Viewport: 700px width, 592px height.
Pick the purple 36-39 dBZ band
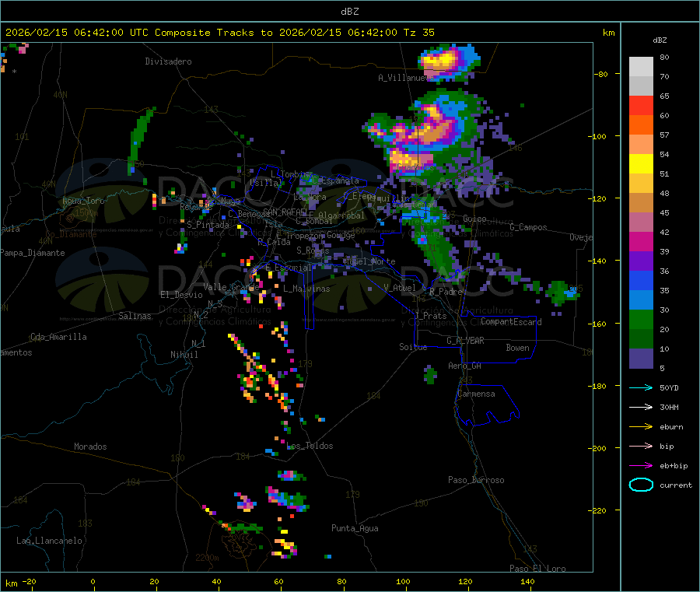pyautogui.click(x=641, y=261)
